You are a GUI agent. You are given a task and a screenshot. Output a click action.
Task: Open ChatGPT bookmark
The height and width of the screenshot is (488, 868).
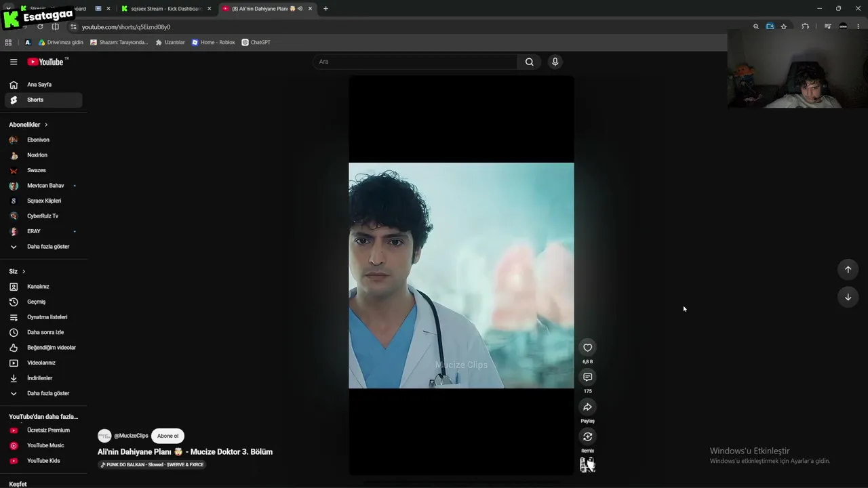pyautogui.click(x=256, y=42)
